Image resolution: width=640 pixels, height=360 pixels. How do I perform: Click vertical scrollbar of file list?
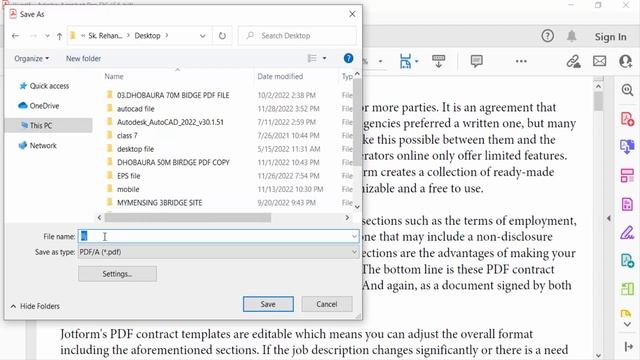tap(357, 122)
